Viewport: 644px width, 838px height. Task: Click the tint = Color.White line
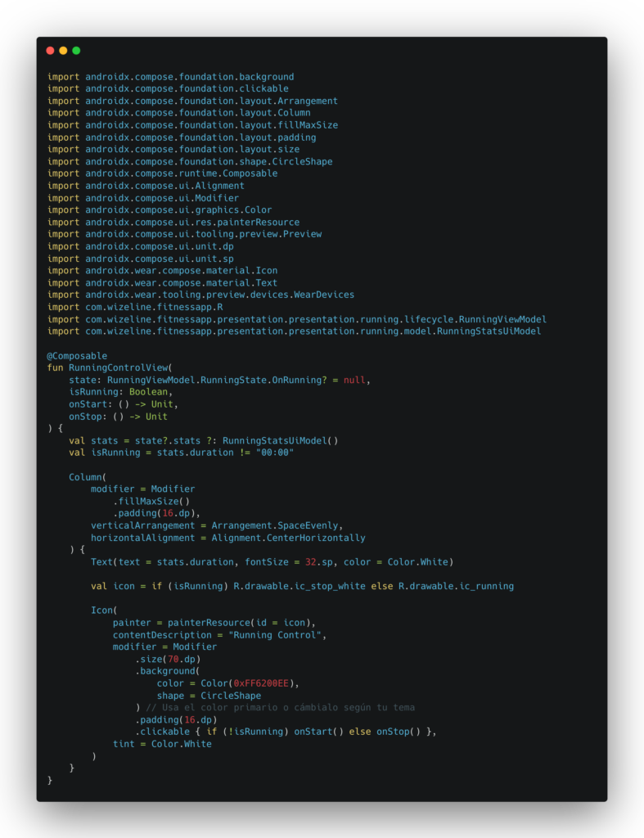click(162, 744)
